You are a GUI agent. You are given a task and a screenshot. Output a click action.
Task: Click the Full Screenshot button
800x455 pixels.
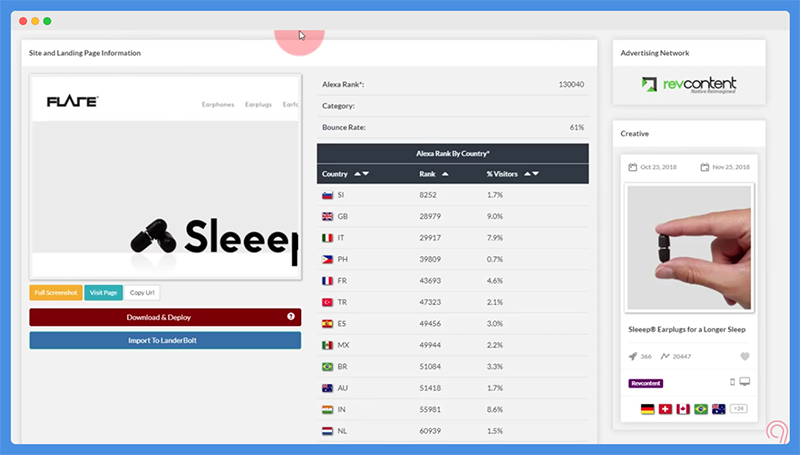coord(56,293)
